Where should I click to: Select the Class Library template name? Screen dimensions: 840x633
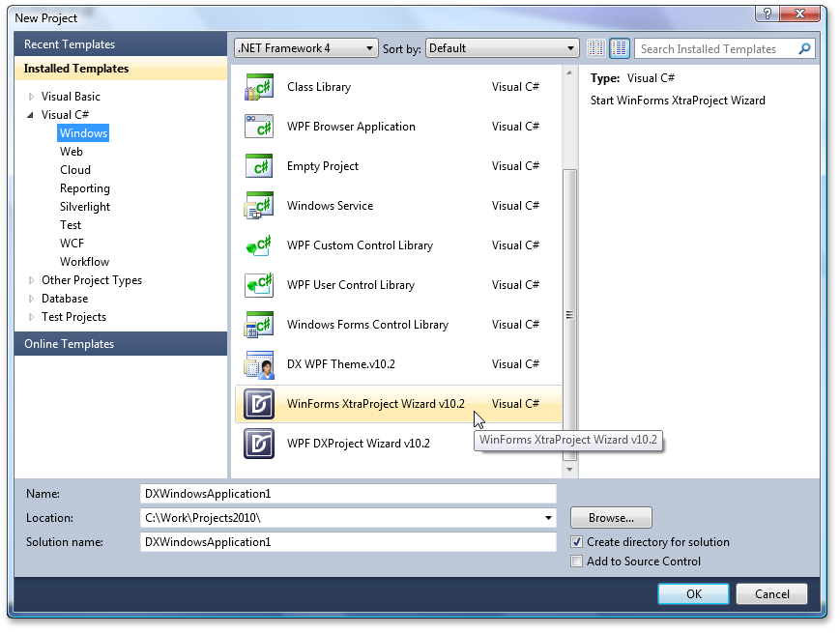(319, 87)
